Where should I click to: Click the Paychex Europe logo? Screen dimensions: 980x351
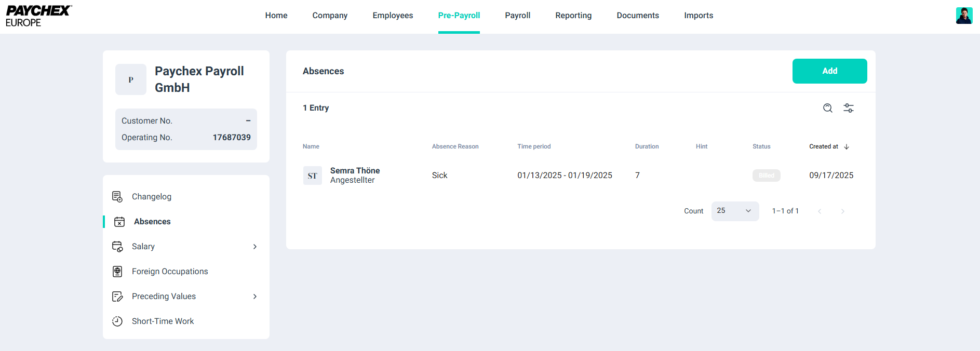(x=38, y=16)
